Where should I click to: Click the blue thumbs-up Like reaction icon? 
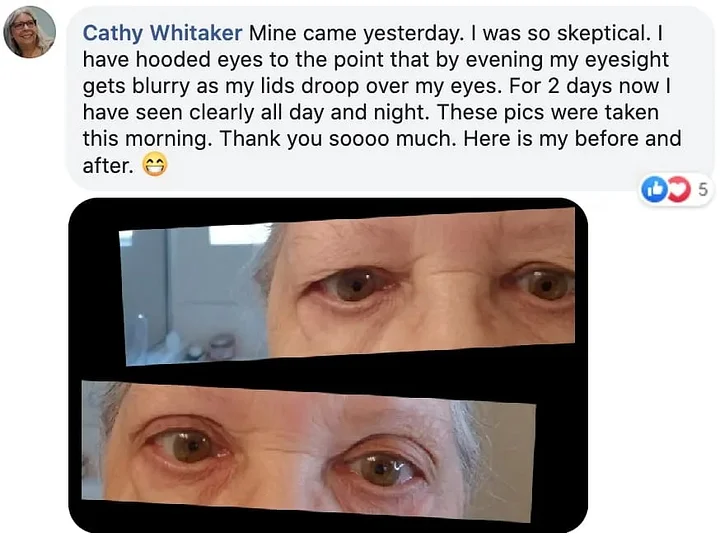653,189
